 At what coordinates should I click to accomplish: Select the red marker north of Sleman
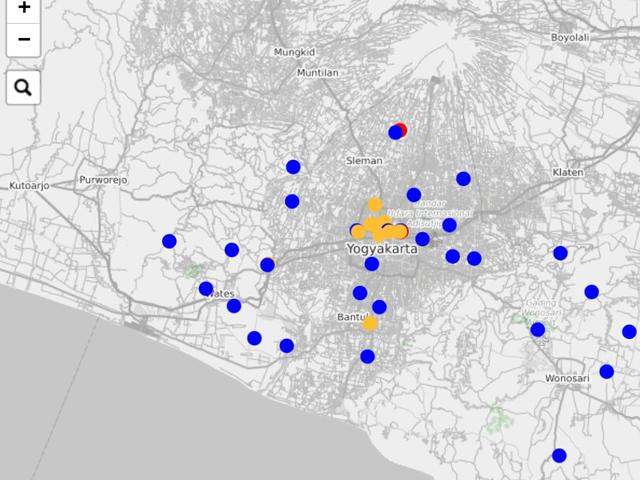click(402, 129)
